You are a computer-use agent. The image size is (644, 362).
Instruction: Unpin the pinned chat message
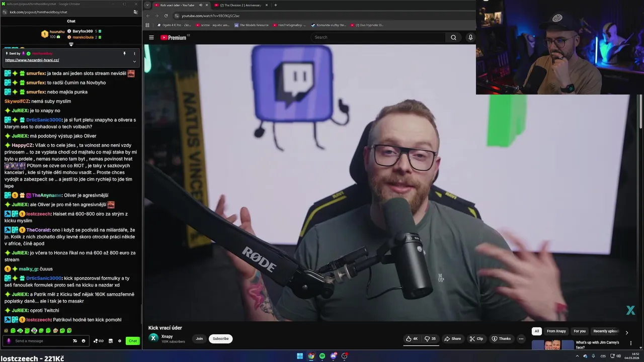[x=124, y=53]
